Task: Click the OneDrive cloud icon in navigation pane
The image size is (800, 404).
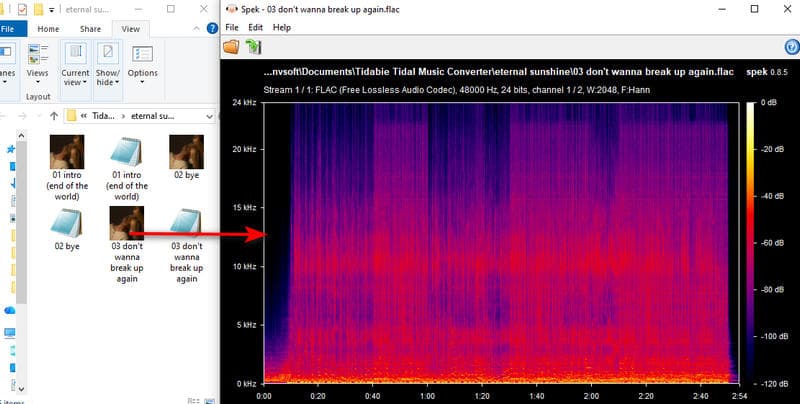Action: pos(9,310)
